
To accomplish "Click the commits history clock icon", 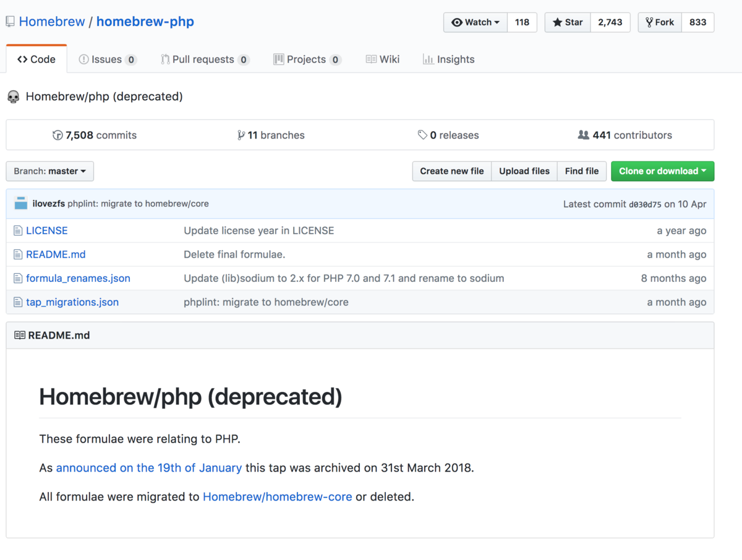I will 58,135.
